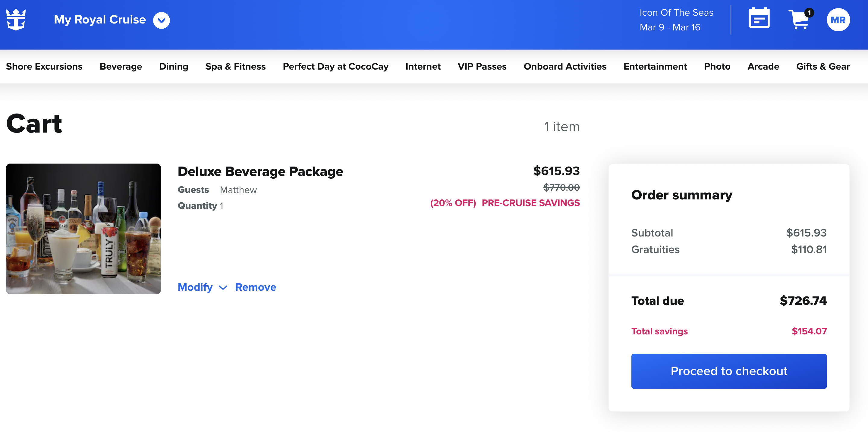868x432 pixels.
Task: Click the $615.93 item price
Action: (556, 171)
